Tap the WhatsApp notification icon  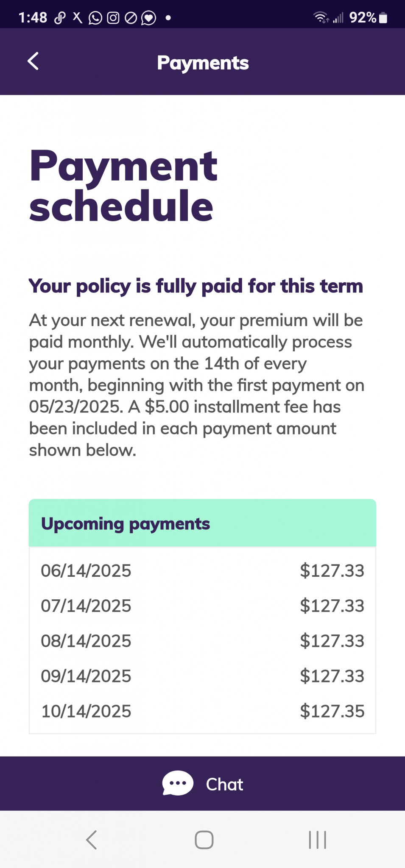pyautogui.click(x=95, y=18)
